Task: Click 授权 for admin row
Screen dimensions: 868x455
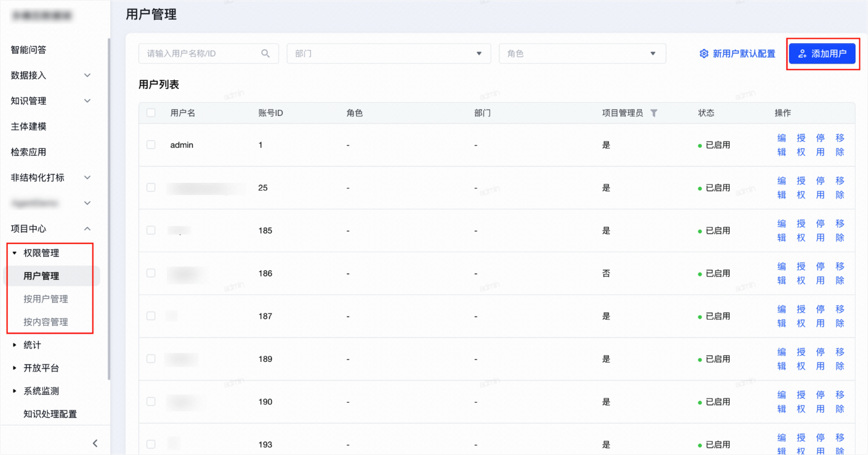Action: (801, 145)
